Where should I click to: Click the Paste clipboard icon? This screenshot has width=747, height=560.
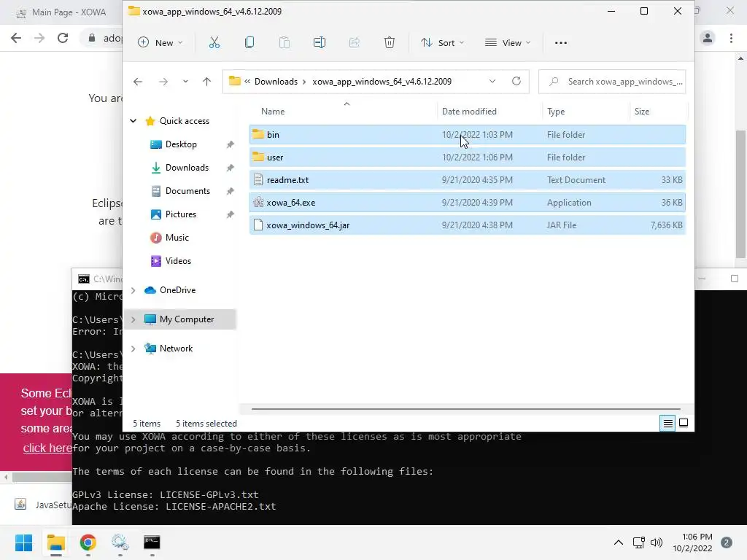point(285,43)
